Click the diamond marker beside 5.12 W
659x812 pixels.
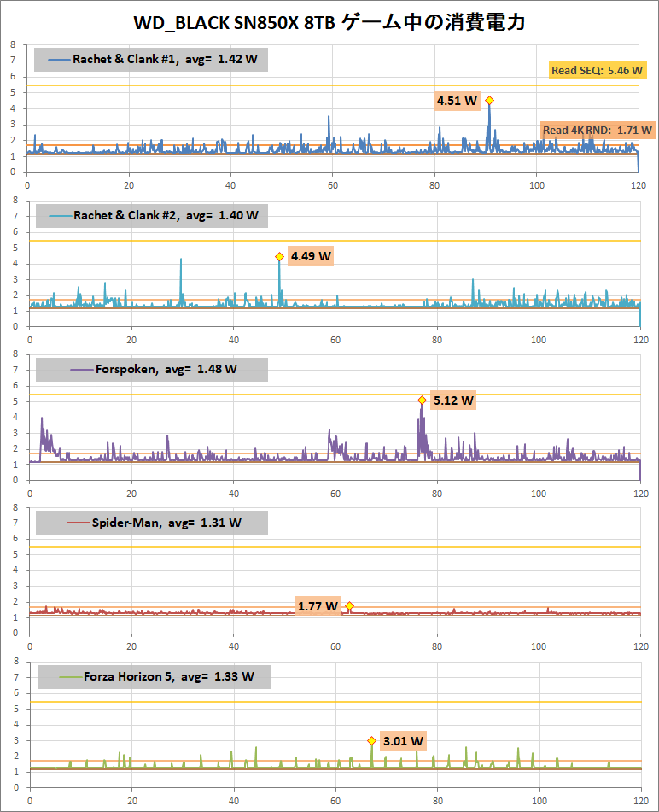(422, 400)
